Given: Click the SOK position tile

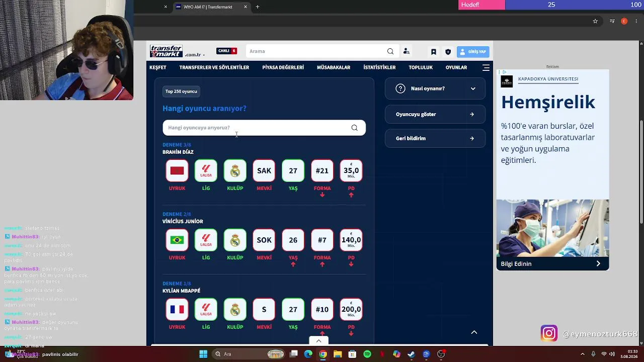Looking at the screenshot, I should pos(264,240).
